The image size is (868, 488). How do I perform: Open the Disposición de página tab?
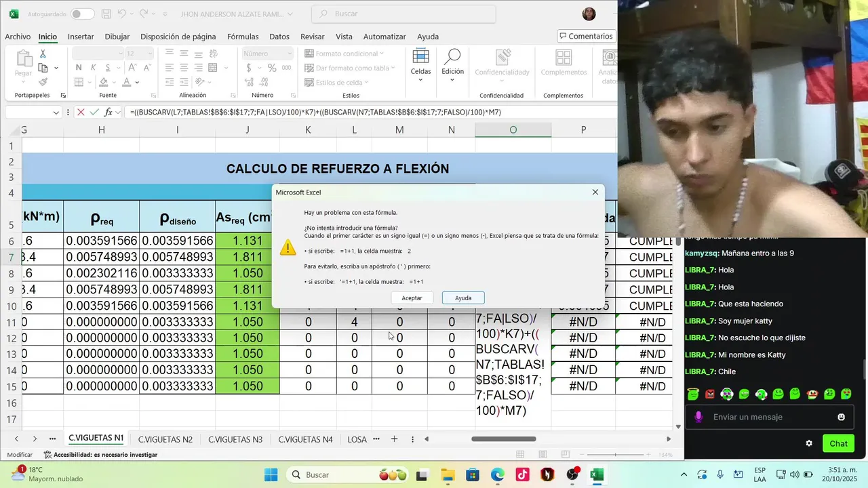pos(178,37)
